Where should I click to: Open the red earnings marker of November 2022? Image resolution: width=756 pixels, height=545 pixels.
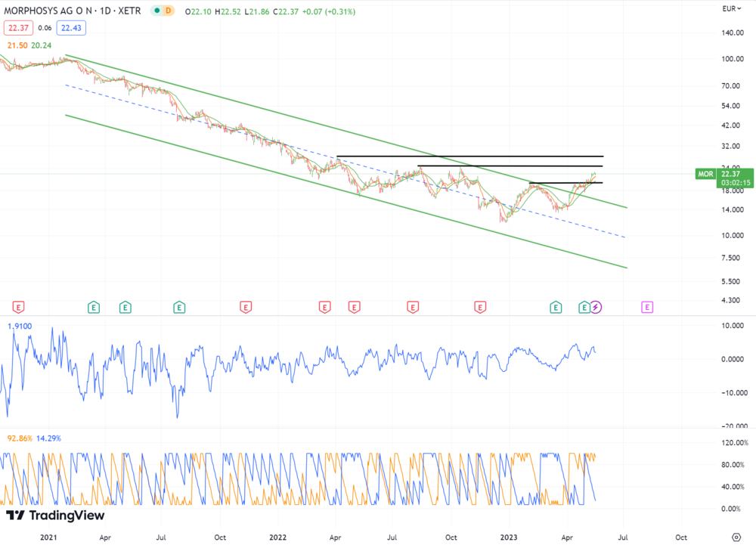pos(480,307)
